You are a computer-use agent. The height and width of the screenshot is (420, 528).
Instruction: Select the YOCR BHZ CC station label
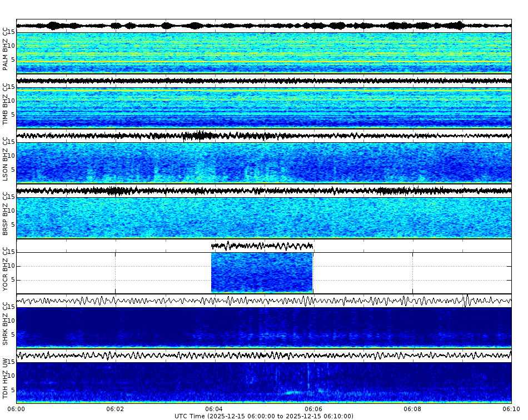[x=6, y=269]
